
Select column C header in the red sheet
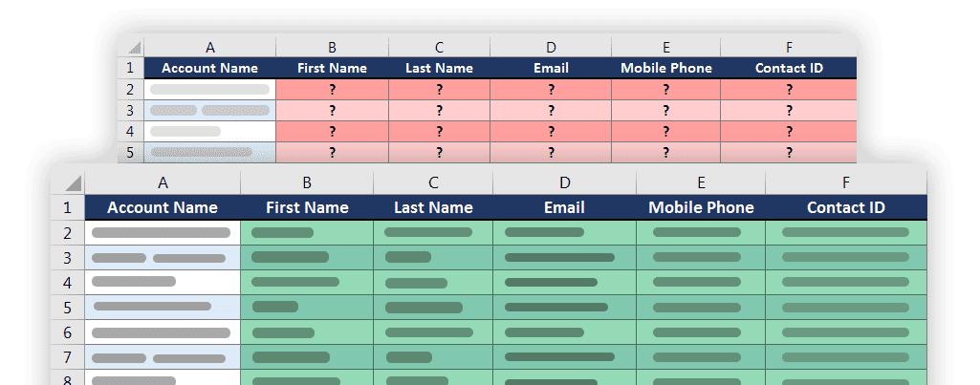pos(440,48)
